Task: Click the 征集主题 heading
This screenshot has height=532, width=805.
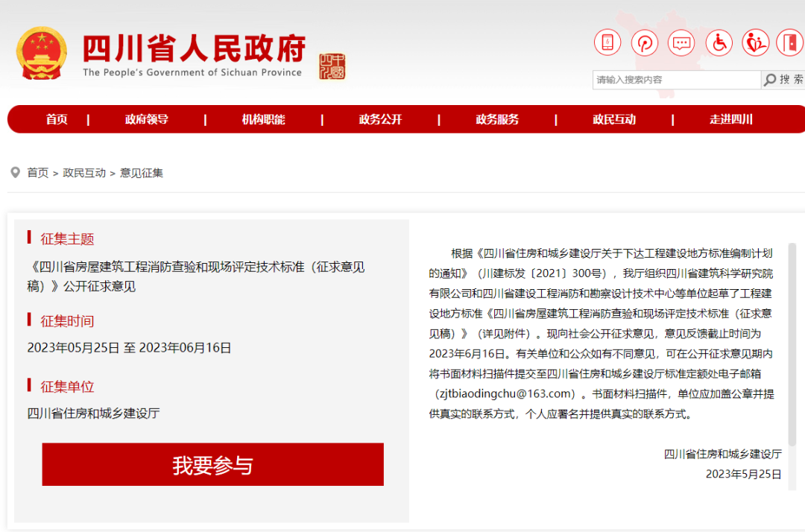Action: click(x=67, y=239)
